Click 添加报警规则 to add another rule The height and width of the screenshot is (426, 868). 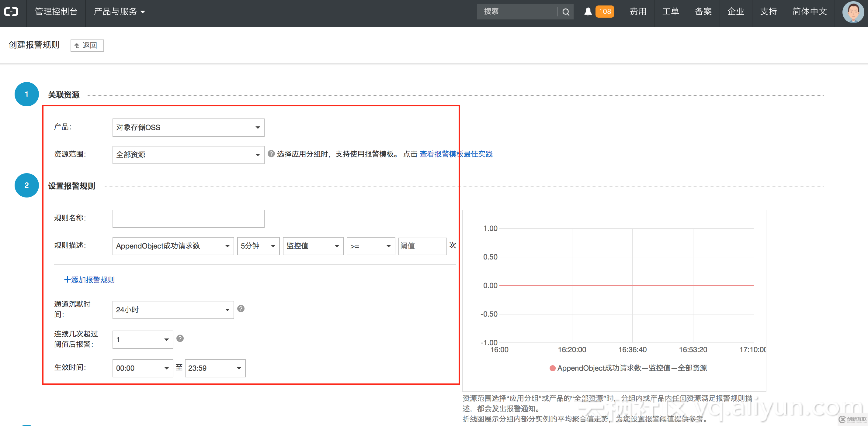pos(89,280)
